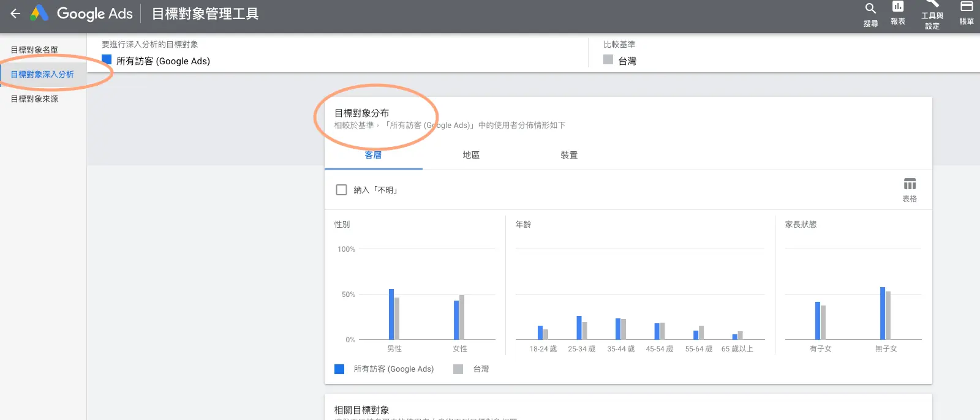
Task: Click the Google Ads logo
Action: pos(81,13)
